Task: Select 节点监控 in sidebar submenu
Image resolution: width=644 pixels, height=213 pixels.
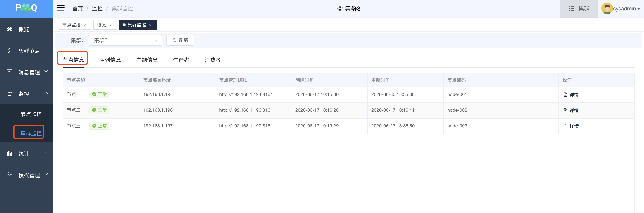Action: pyautogui.click(x=31, y=114)
